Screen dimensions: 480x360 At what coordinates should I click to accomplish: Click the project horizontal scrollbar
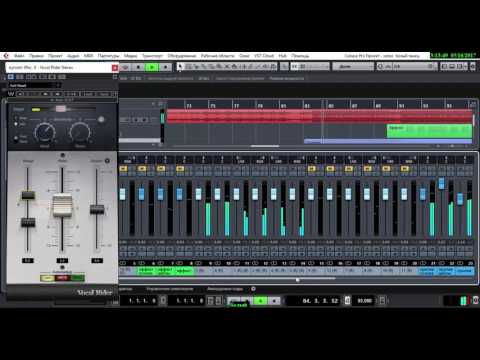click(x=265, y=146)
